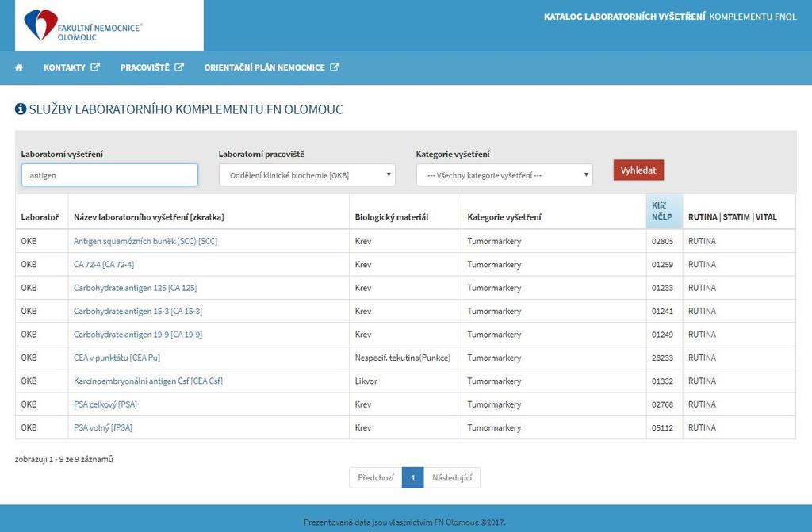This screenshot has height=532, width=812.
Task: Expand the Laboratorní pracoviště dropdown
Action: tap(307, 175)
